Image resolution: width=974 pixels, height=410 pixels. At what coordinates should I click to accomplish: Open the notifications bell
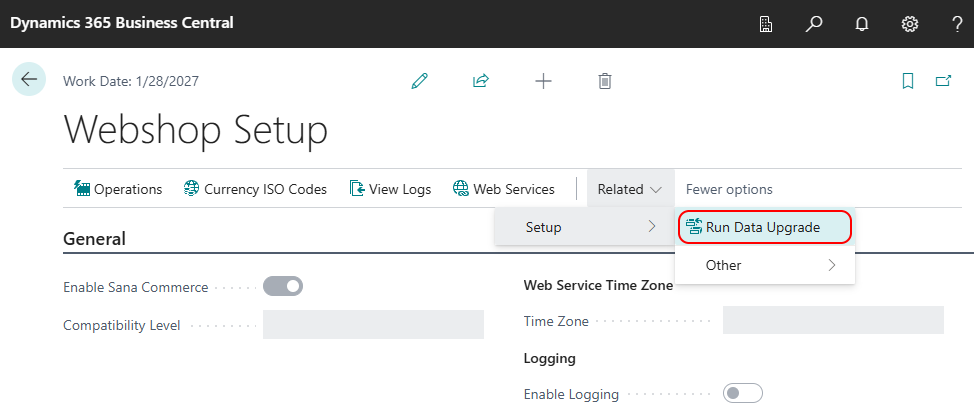pos(862,23)
